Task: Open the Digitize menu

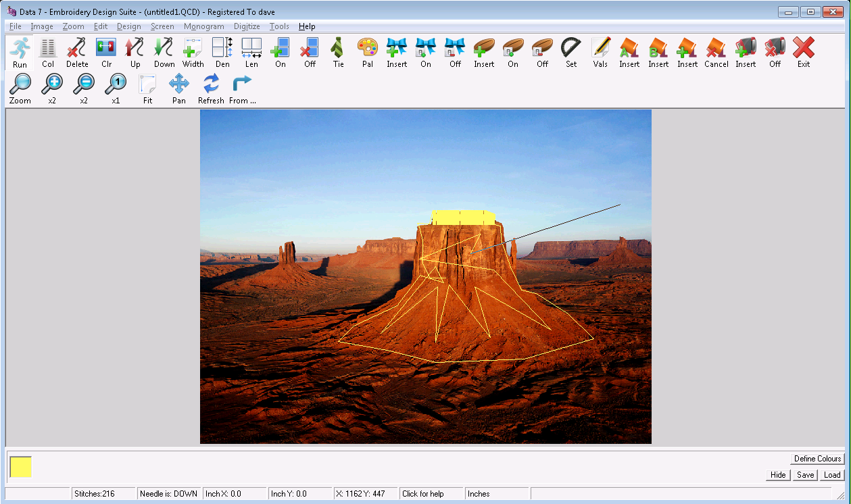Action: [x=247, y=26]
